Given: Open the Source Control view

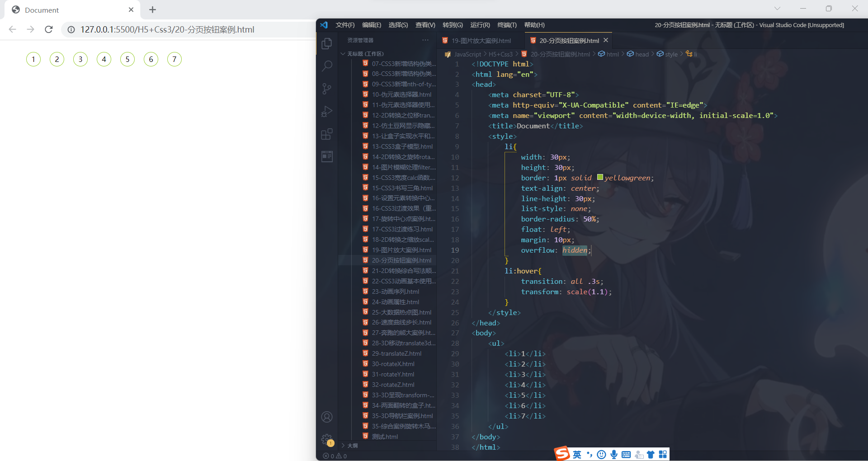Looking at the screenshot, I should pyautogui.click(x=327, y=89).
